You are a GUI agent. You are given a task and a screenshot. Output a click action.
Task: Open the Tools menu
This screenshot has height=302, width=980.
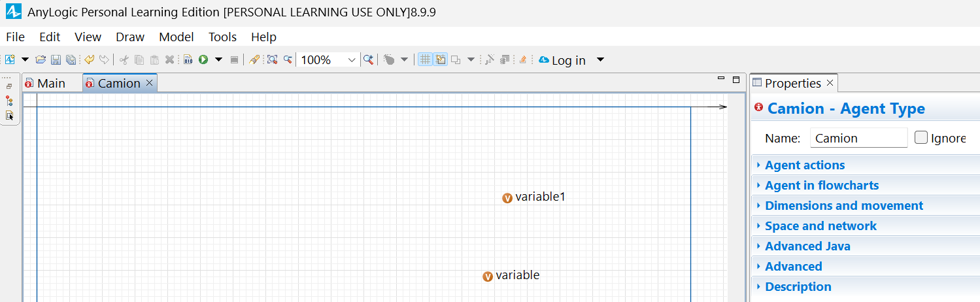click(x=222, y=37)
